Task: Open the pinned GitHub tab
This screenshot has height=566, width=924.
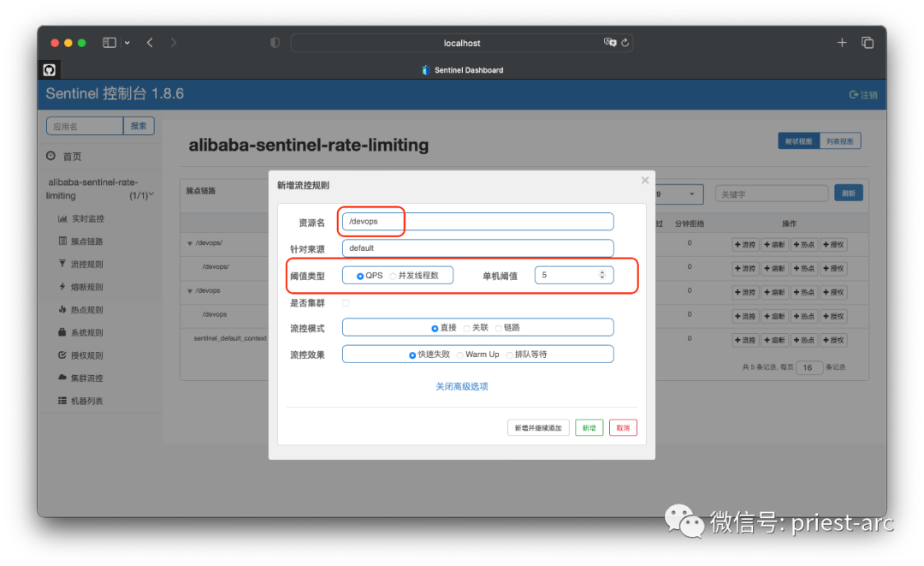Action: tap(50, 70)
